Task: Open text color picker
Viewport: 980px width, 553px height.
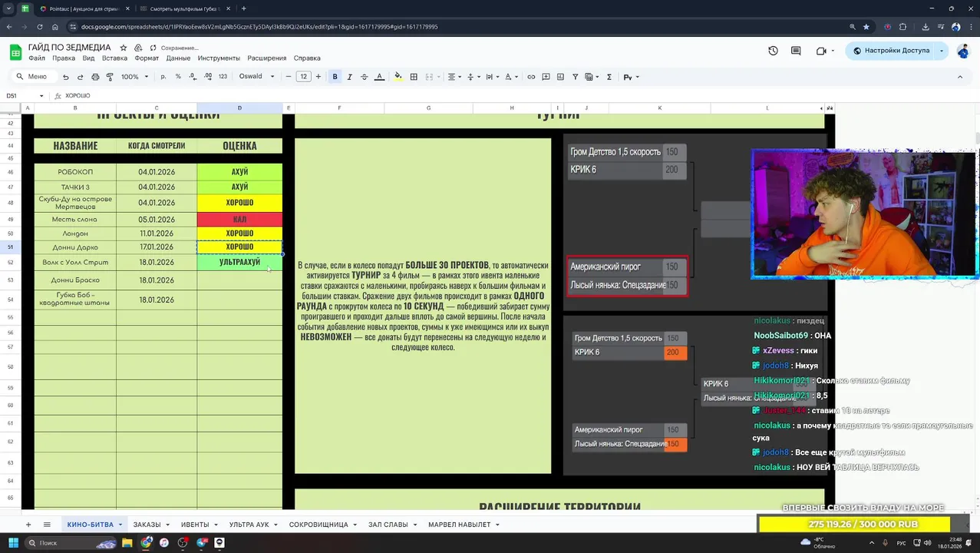Action: [379, 77]
